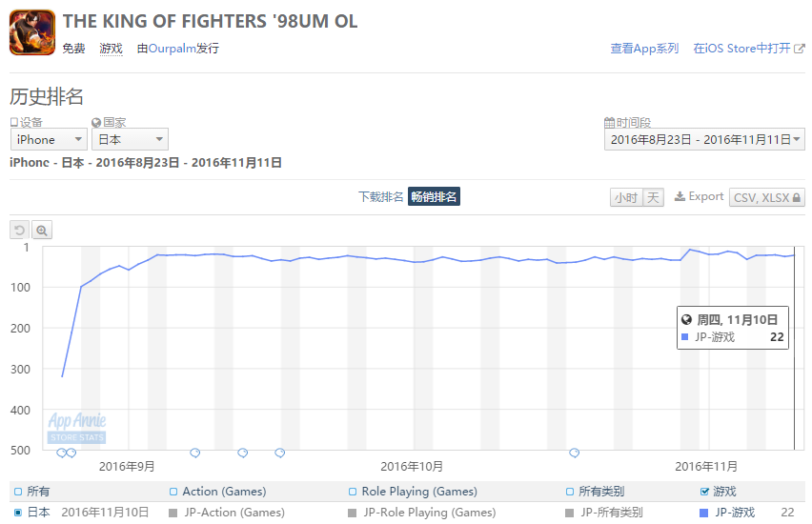The width and height of the screenshot is (812, 524).
Task: Reset the chart zoom with the undo icon
Action: (x=20, y=230)
